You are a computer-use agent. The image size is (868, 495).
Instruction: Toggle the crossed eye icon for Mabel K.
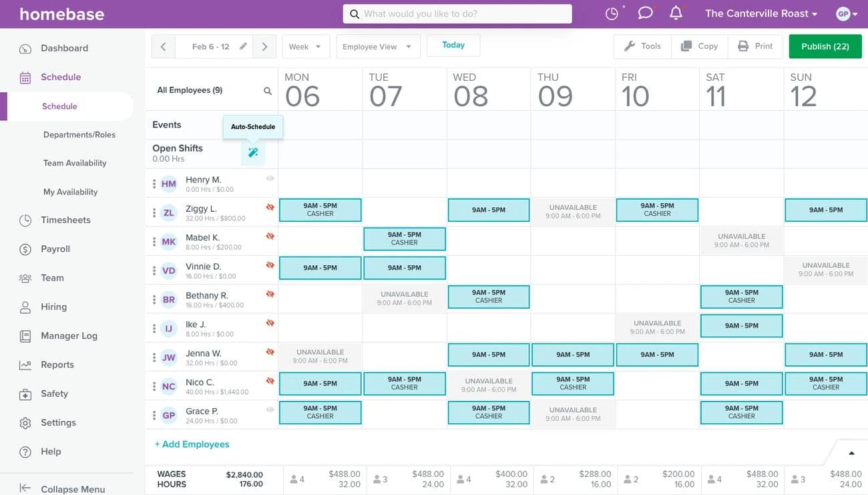point(270,236)
